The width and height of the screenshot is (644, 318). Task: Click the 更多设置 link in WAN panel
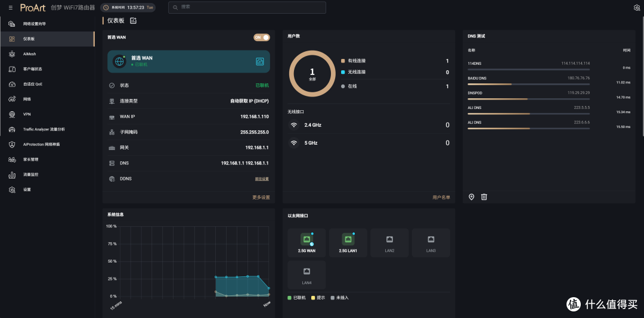[261, 197]
